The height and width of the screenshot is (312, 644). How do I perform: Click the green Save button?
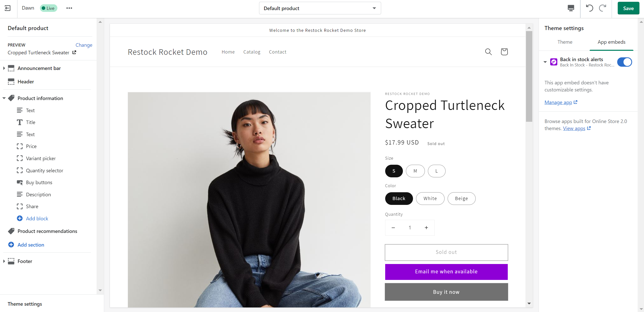(628, 8)
